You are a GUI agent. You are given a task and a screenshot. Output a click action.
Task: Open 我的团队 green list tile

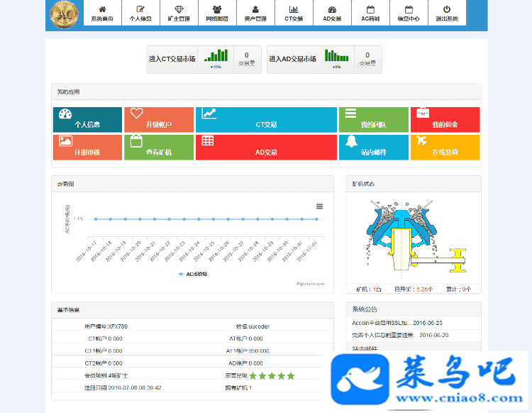tap(373, 119)
